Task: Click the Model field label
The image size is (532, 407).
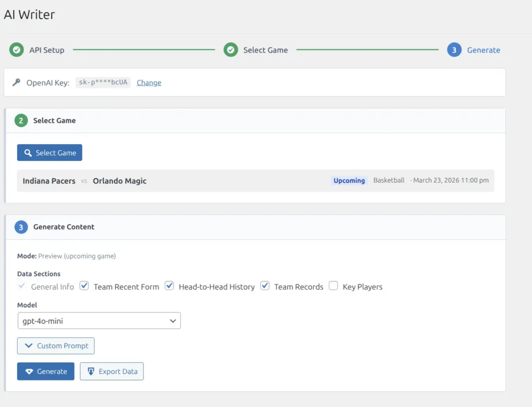Action: click(27, 305)
